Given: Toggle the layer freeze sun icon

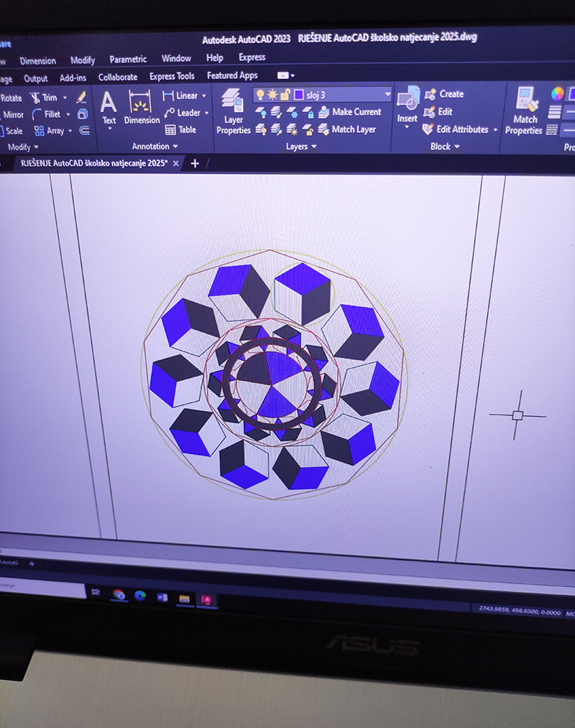Looking at the screenshot, I should click(x=272, y=95).
